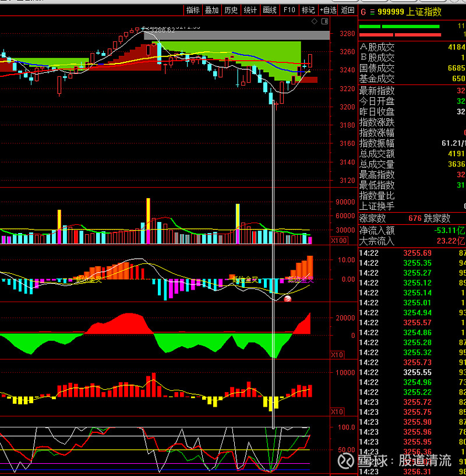Add to watchlist with +自选
This screenshot has height=476, width=466.
click(x=328, y=10)
